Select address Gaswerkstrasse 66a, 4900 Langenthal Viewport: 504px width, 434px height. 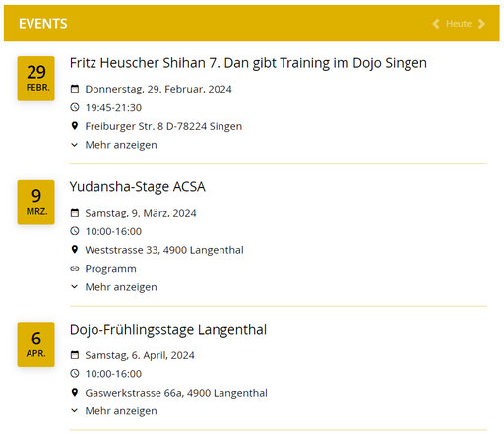click(x=176, y=393)
